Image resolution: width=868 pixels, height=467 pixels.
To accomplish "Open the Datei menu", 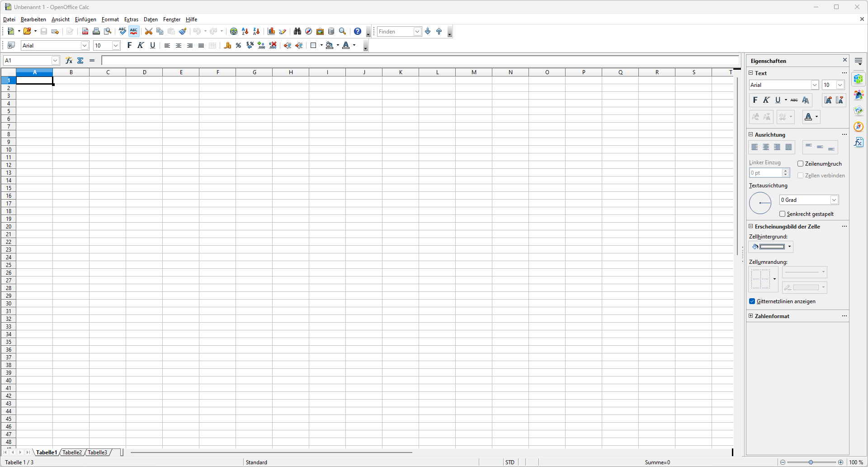I will (9, 19).
